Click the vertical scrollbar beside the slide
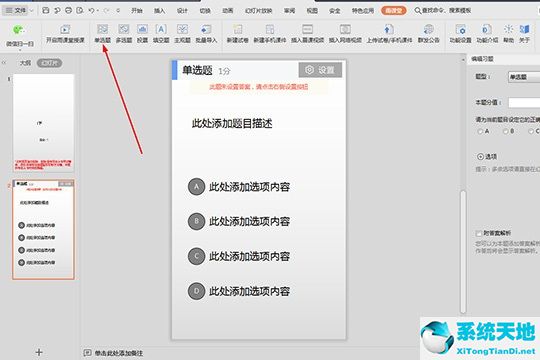The width and height of the screenshot is (540, 360). pos(463,251)
